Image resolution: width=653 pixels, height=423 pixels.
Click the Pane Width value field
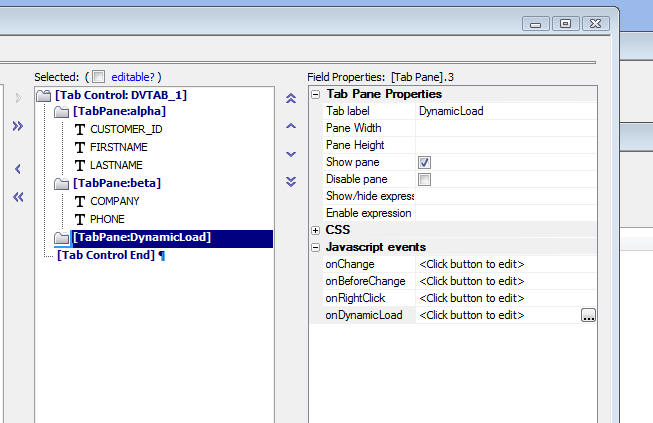[506, 128]
